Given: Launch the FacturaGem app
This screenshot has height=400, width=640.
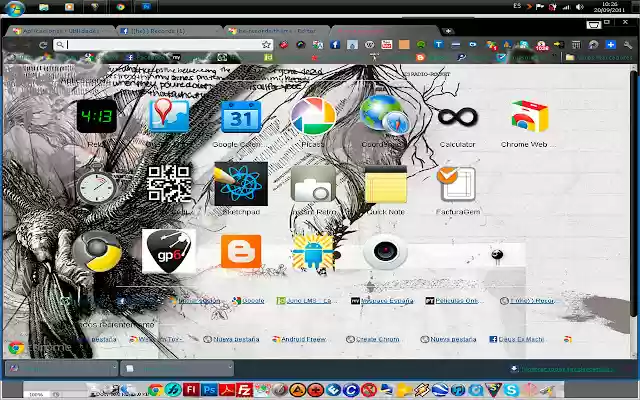Looking at the screenshot, I should point(457,184).
